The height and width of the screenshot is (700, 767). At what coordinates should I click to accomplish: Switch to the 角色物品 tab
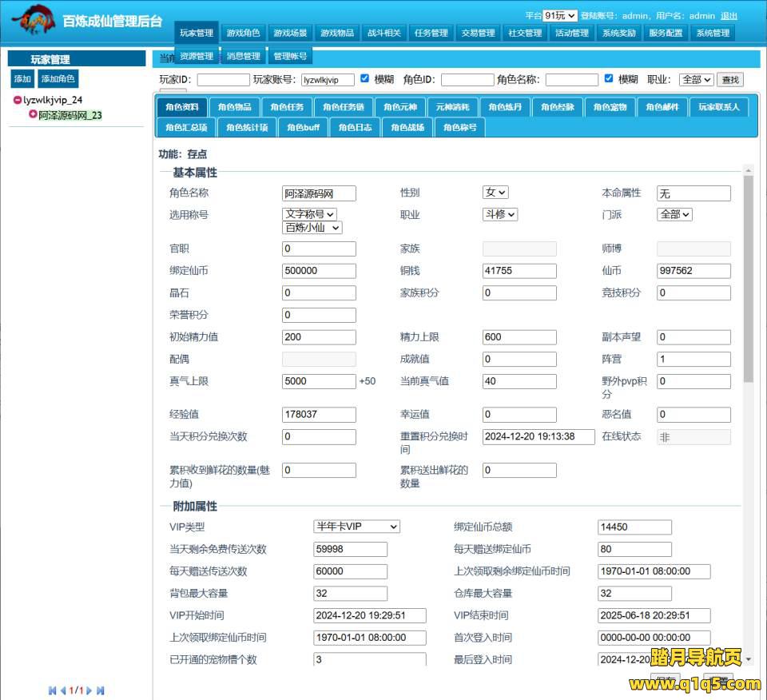coord(234,107)
